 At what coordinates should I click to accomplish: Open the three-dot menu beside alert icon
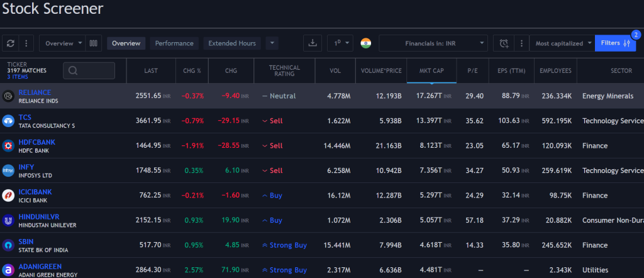click(x=521, y=43)
